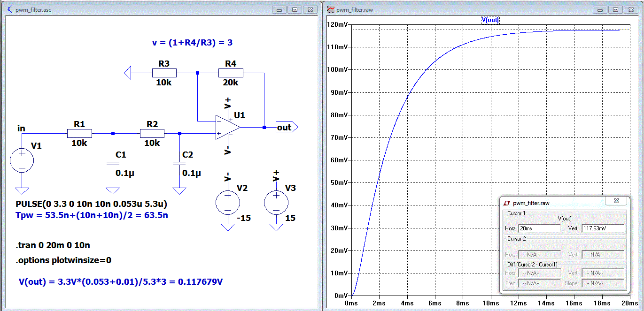Viewport: 644px width, 311px height.
Task: Minimize the pwm_filter.asc schematic window
Action: [280, 9]
